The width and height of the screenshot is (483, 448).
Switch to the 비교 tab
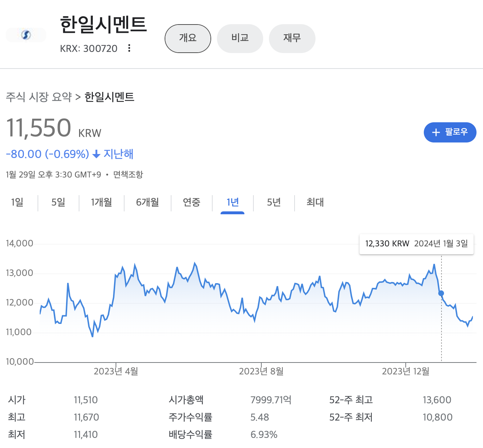(240, 39)
